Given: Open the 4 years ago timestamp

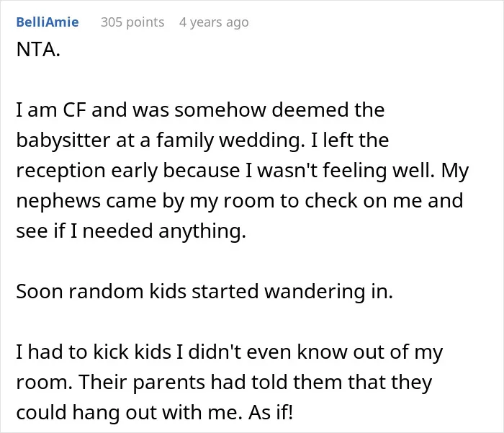Looking at the screenshot, I should (x=214, y=22).
